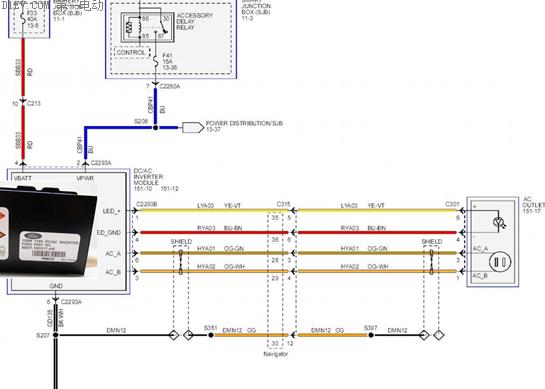Click the CONTROL dashed box
Image resolution: width=545 pixels, height=389 pixels.
(x=132, y=52)
